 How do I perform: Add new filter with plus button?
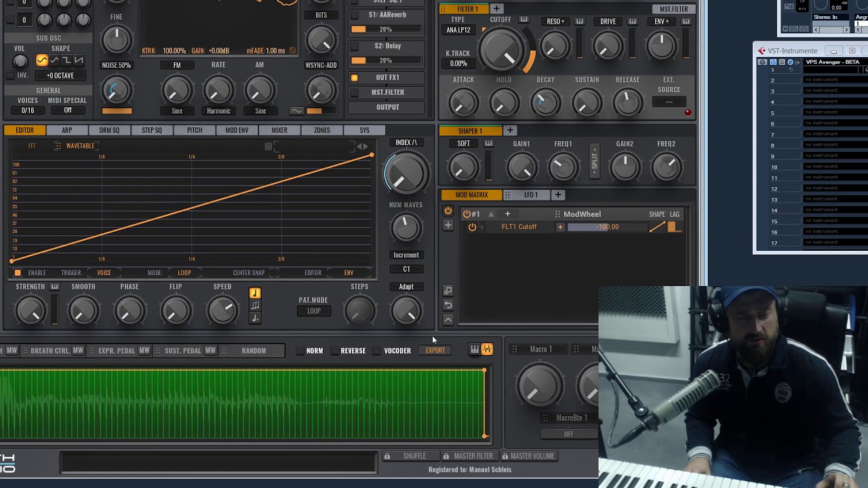point(496,9)
